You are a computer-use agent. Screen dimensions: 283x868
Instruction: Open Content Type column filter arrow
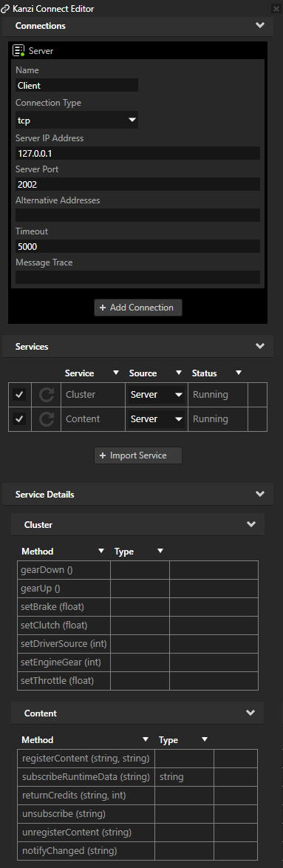pos(205,739)
